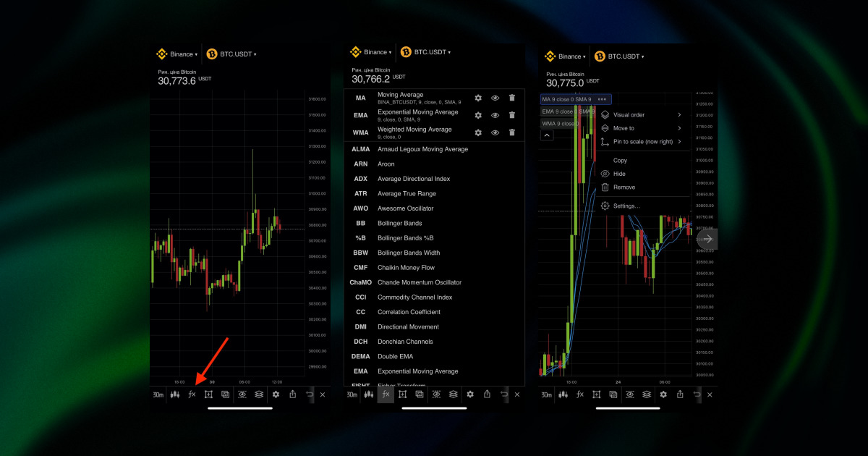The image size is (868, 456).
Task: Open Moving Average settings with its gear icon
Action: [478, 98]
